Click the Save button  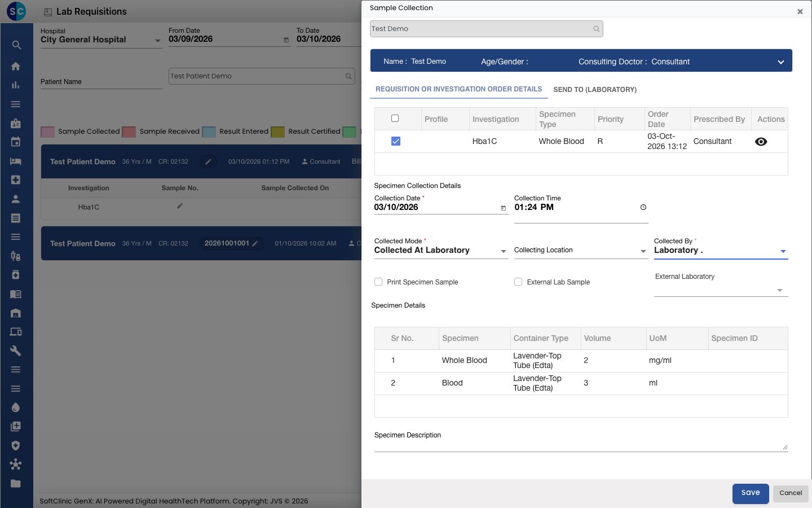751,493
